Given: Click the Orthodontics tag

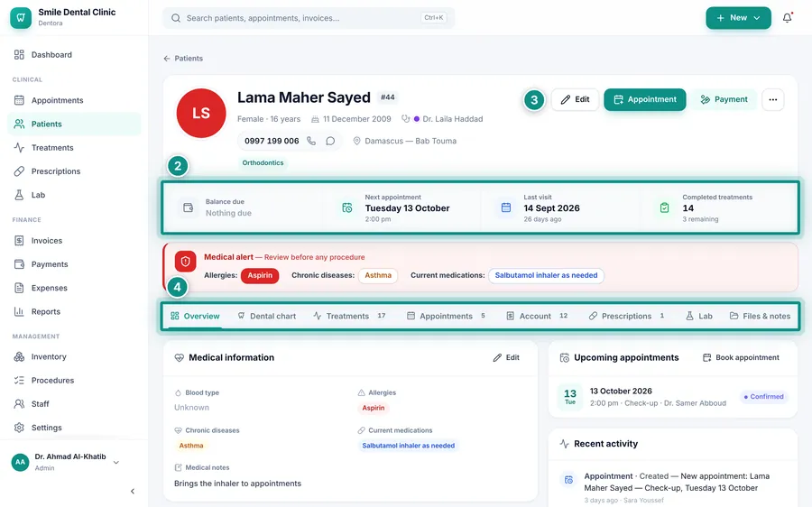Looking at the screenshot, I should 263,162.
